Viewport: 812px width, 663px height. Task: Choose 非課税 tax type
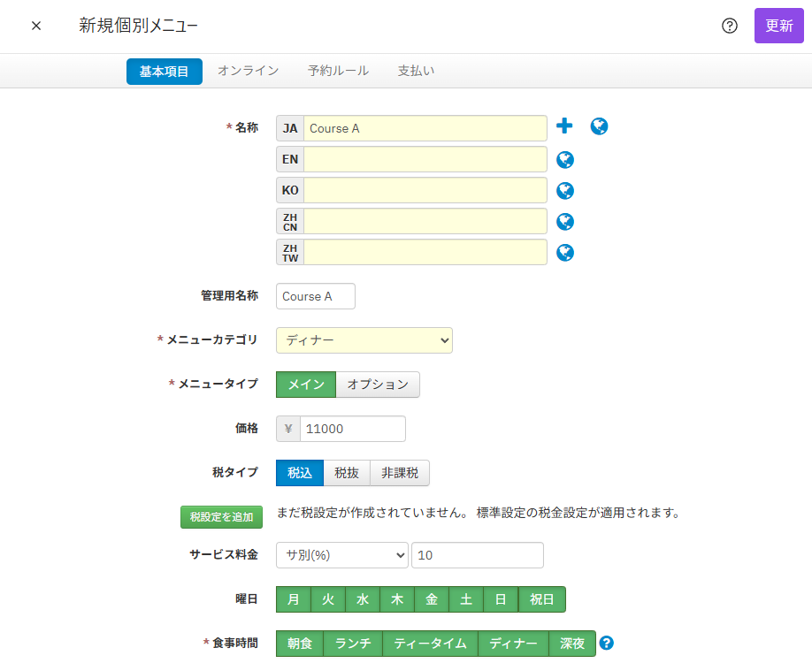click(x=400, y=473)
